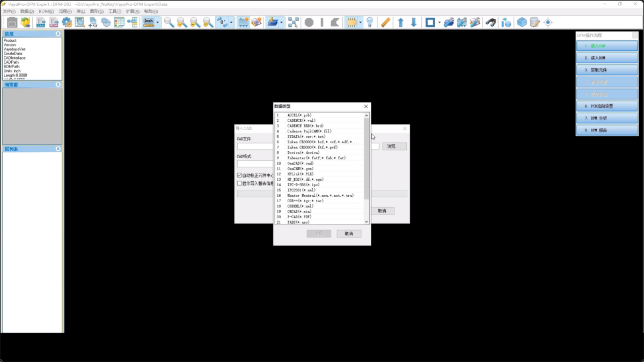Collapse the 层列表 panel
The width and height of the screenshot is (644, 362).
pos(58,149)
